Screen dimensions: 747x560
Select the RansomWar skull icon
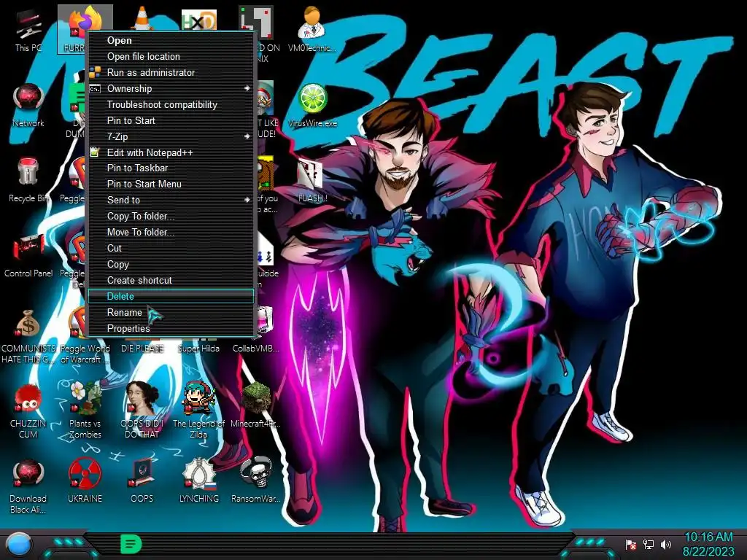click(256, 481)
